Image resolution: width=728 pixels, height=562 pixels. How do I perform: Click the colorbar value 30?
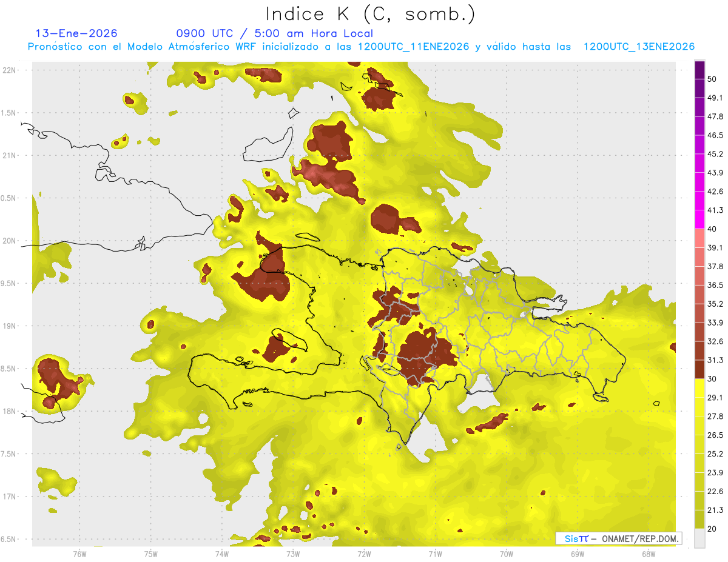[x=712, y=379]
